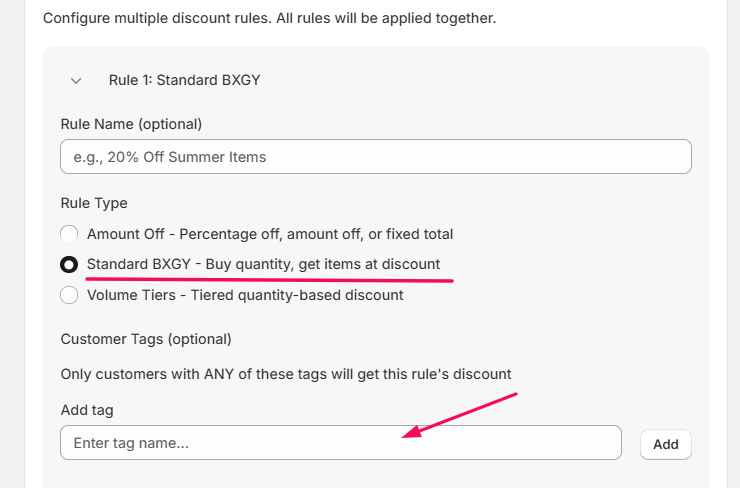Choose the Volume Tiers radio button

click(x=69, y=295)
